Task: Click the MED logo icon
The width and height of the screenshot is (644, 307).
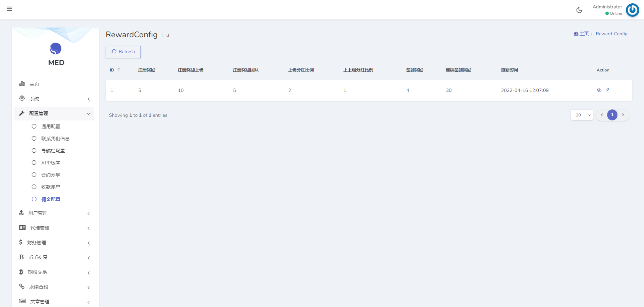Action: pos(56,49)
